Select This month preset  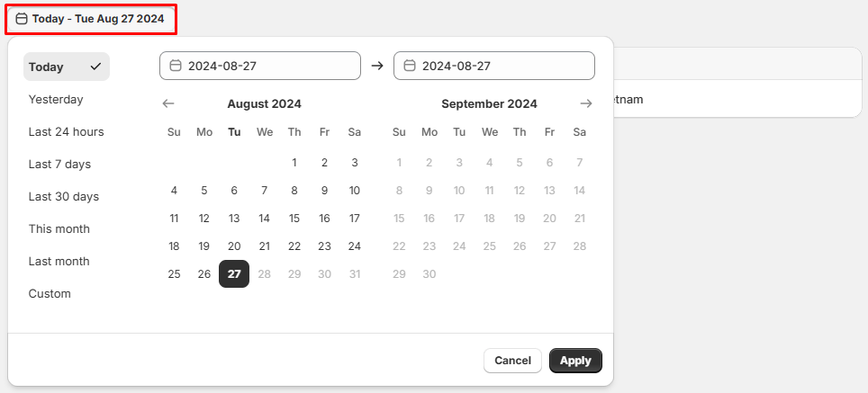59,228
